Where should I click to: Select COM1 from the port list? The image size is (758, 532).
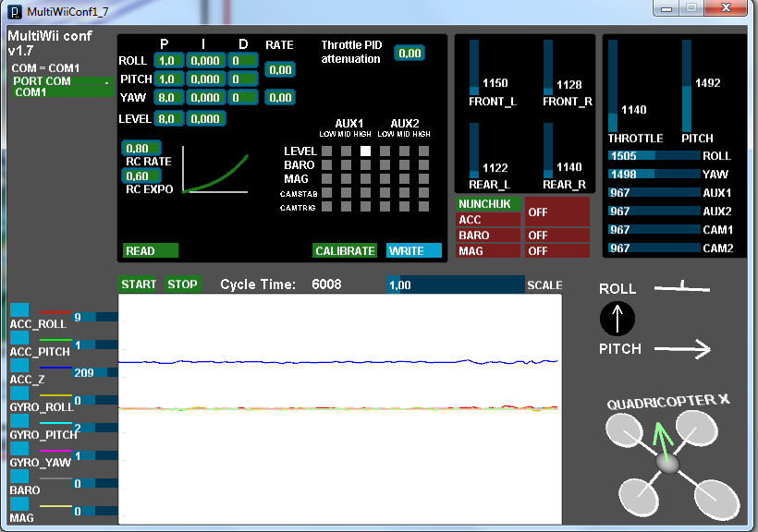pos(63,91)
